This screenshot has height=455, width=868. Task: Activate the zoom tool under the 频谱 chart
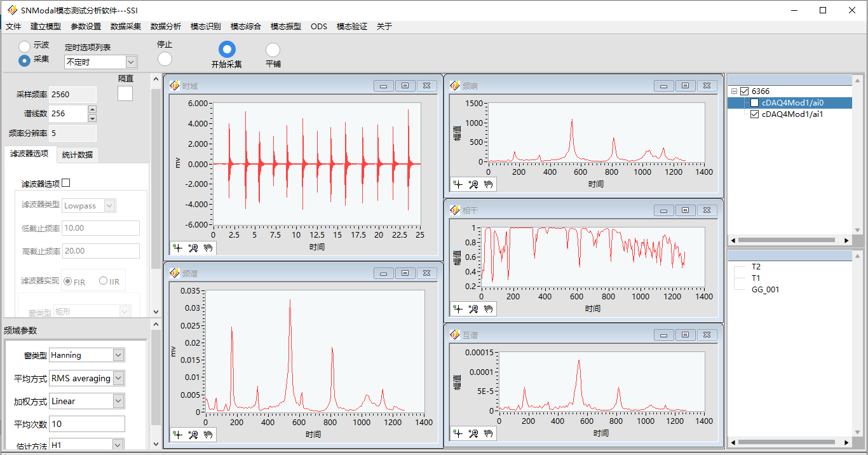pos(193,435)
